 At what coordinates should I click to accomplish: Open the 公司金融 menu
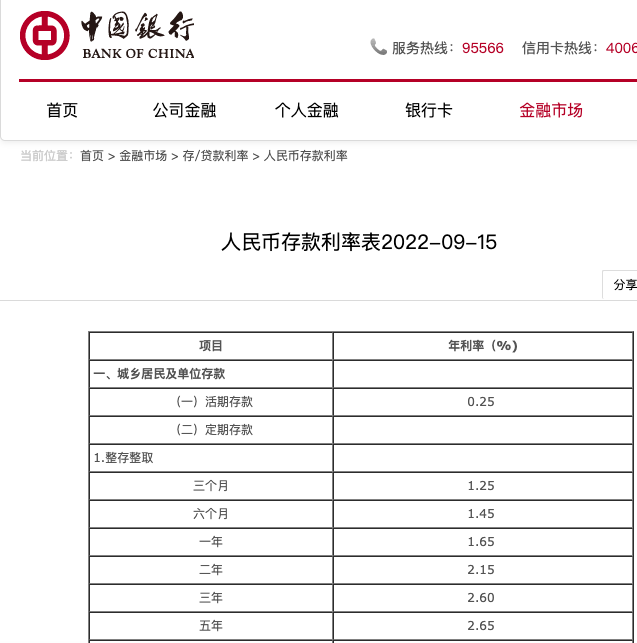pos(184,110)
